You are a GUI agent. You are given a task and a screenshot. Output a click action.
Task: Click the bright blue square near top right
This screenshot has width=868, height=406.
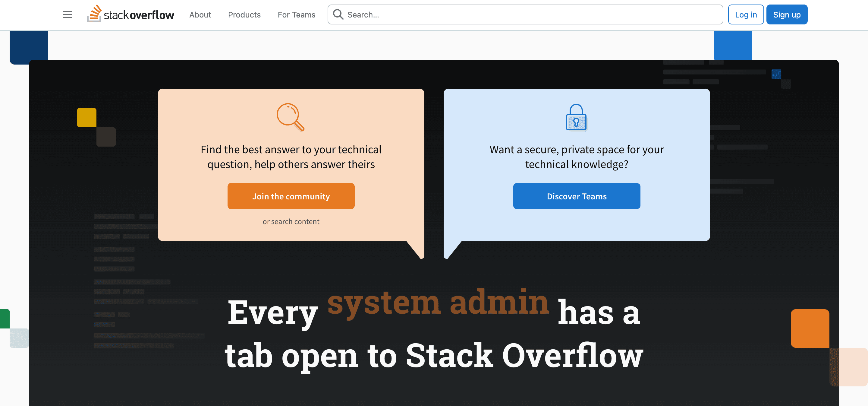(x=733, y=45)
